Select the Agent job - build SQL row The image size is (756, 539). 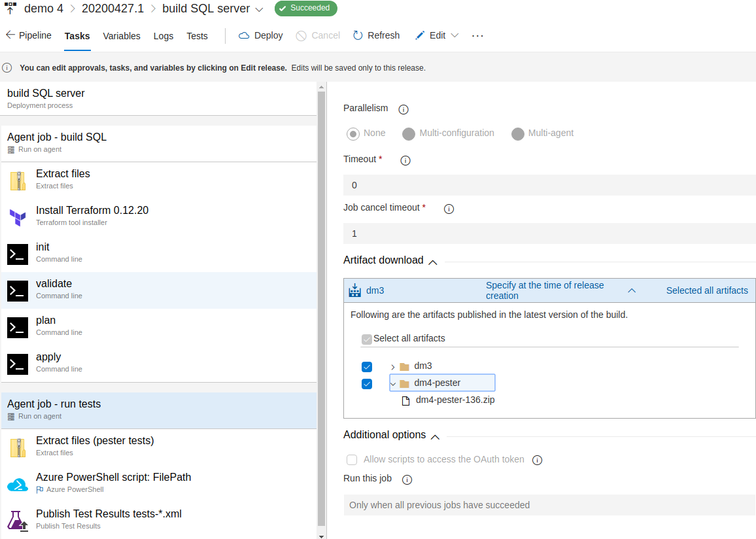[159, 143]
